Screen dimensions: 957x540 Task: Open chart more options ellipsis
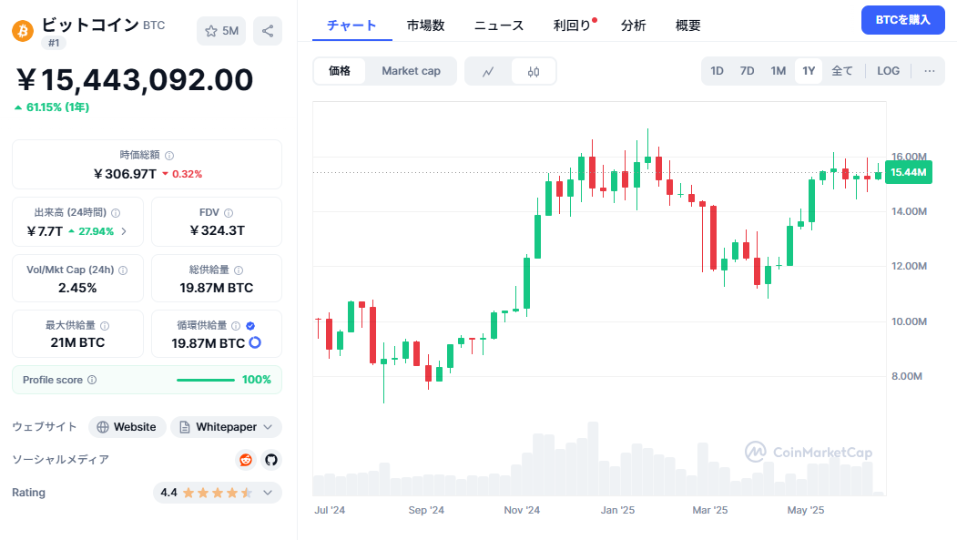tap(929, 71)
